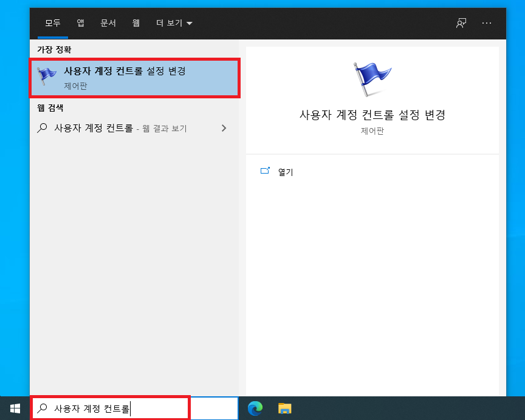The width and height of the screenshot is (525, 420).
Task: Click the 가장 정확 section heading
Action: click(x=54, y=50)
